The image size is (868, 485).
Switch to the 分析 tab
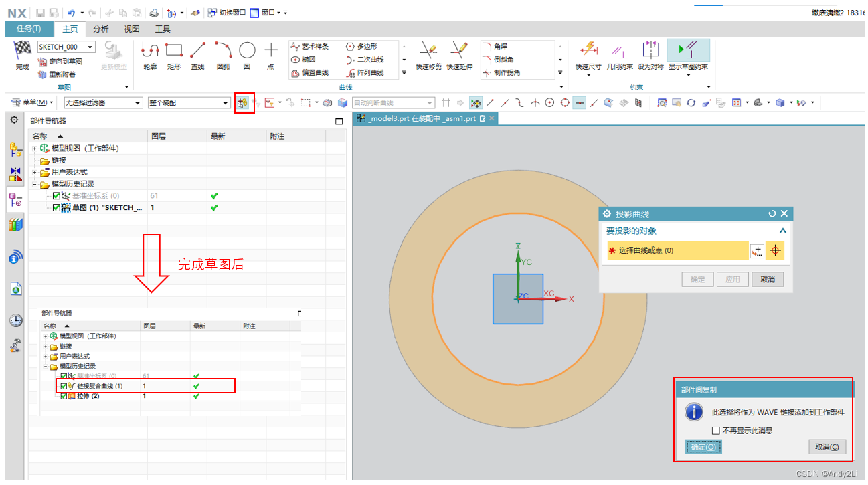point(101,29)
